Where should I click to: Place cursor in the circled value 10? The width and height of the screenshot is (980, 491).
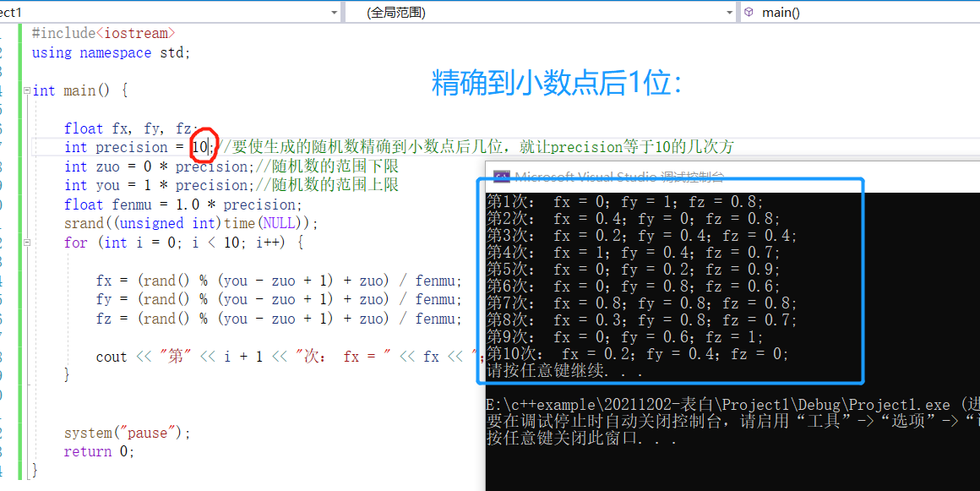pyautogui.click(x=201, y=146)
